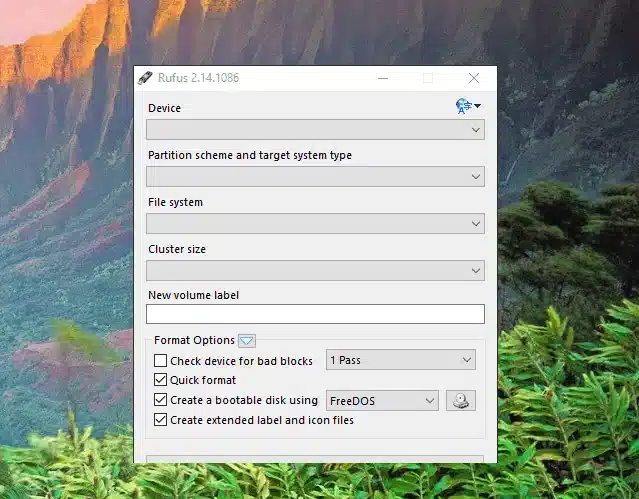Click the Rufus USB drive title icon
639x499 pixels.
(145, 77)
